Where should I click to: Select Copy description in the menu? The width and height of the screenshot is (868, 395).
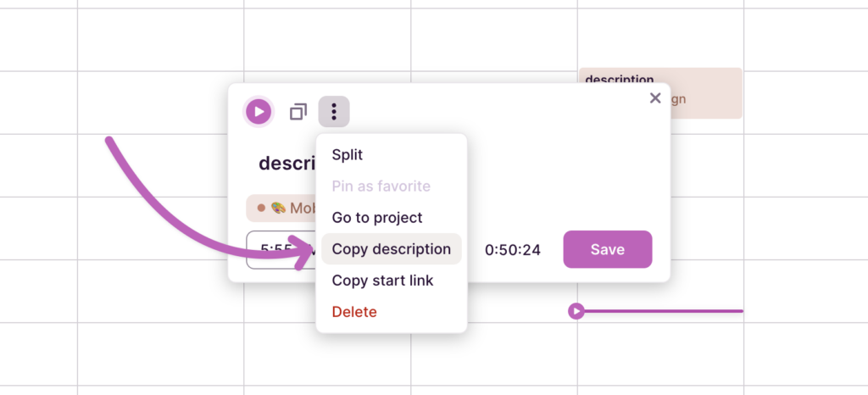coord(391,249)
